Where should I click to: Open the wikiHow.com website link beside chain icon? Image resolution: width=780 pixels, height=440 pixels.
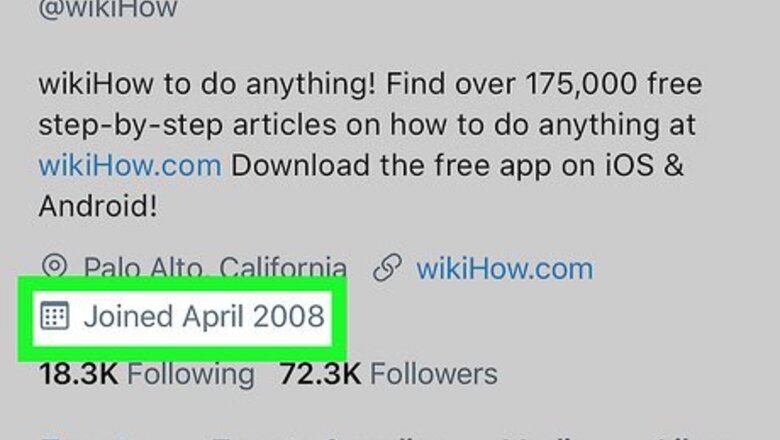tap(504, 268)
